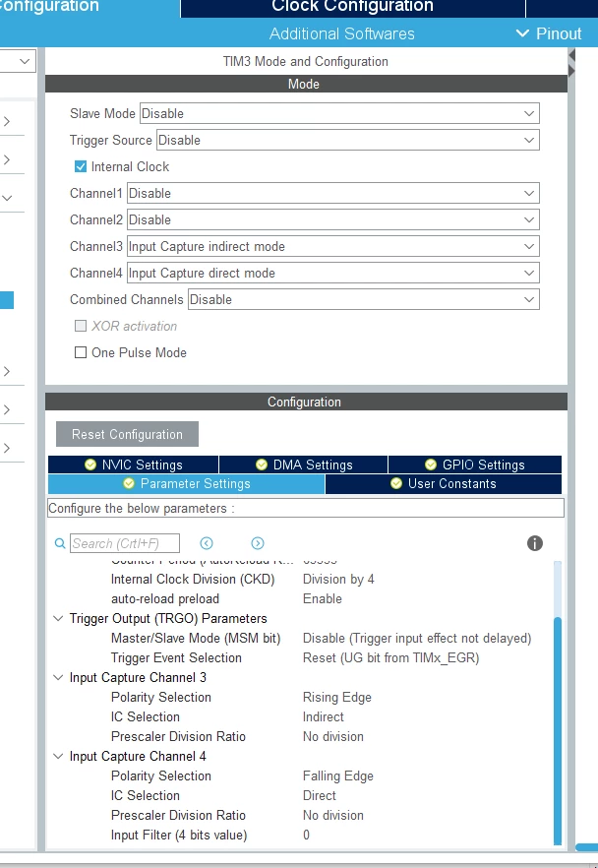Open the Channel3 mode dropdown

[x=333, y=246]
